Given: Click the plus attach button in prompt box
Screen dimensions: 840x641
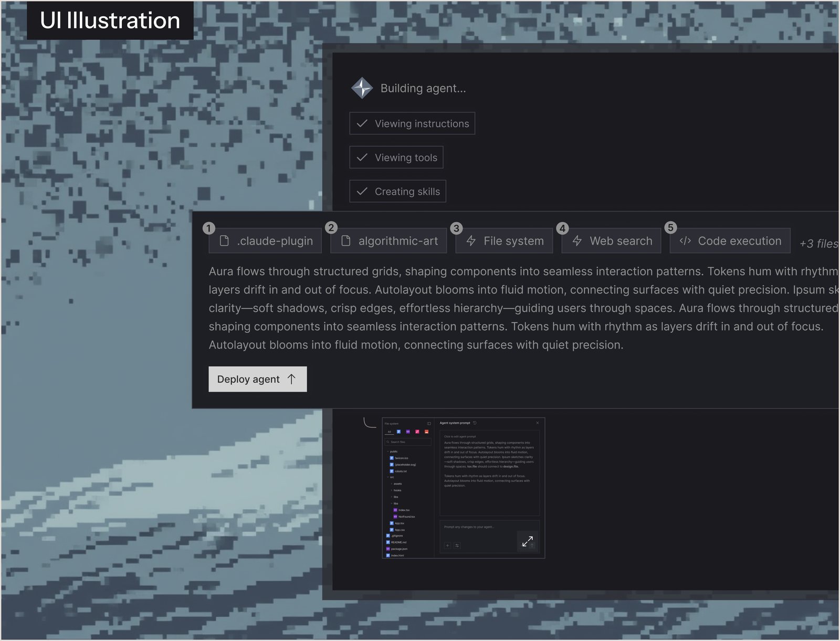Looking at the screenshot, I should [447, 545].
